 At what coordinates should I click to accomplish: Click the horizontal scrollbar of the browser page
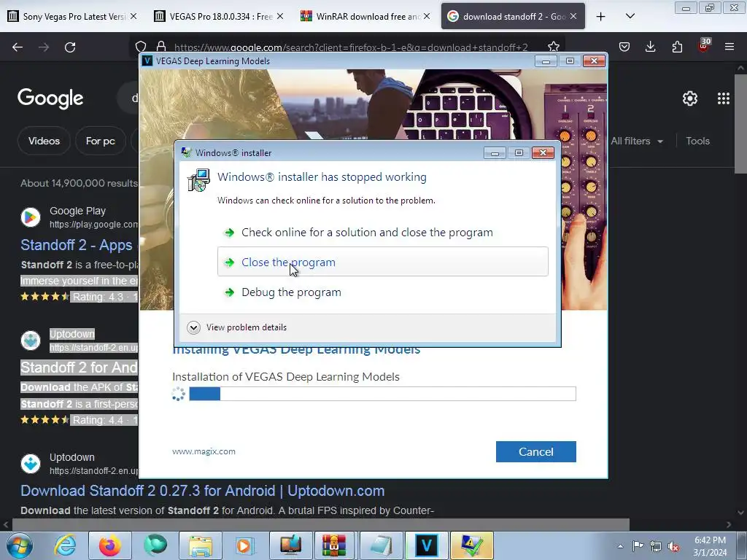[320, 524]
